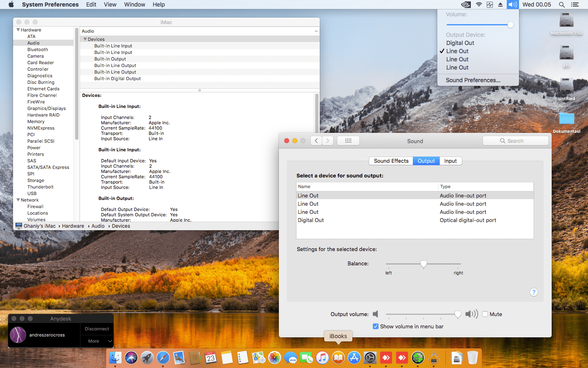The height and width of the screenshot is (368, 588).
Task: Click the Balance slider handle
Action: pos(423,264)
